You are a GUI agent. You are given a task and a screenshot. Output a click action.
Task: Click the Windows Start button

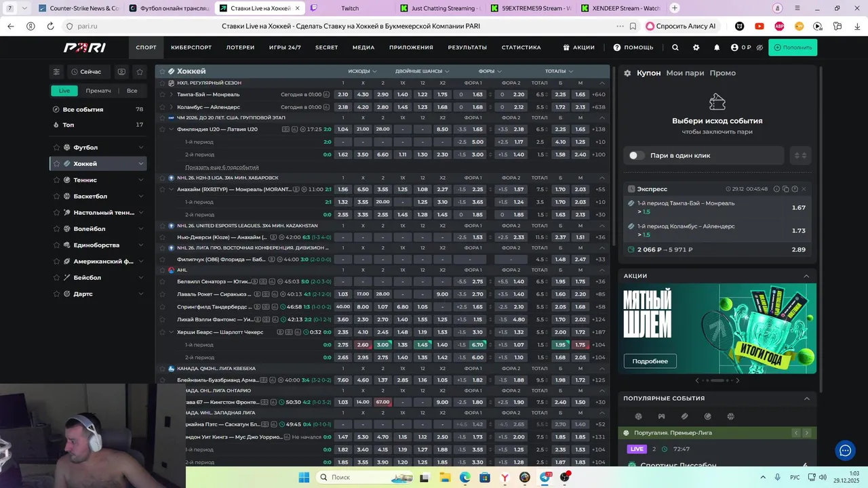point(303,477)
